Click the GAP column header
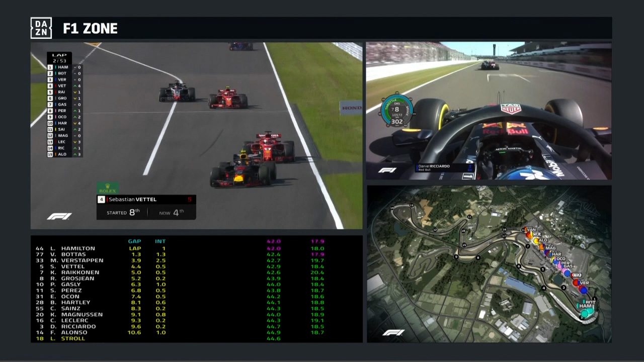This screenshot has height=362, width=644. (134, 241)
